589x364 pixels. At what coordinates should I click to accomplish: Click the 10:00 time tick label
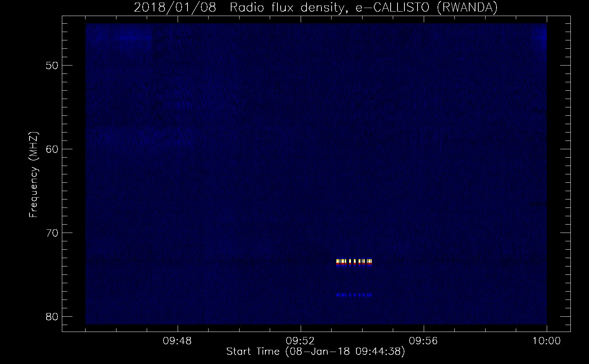(546, 341)
